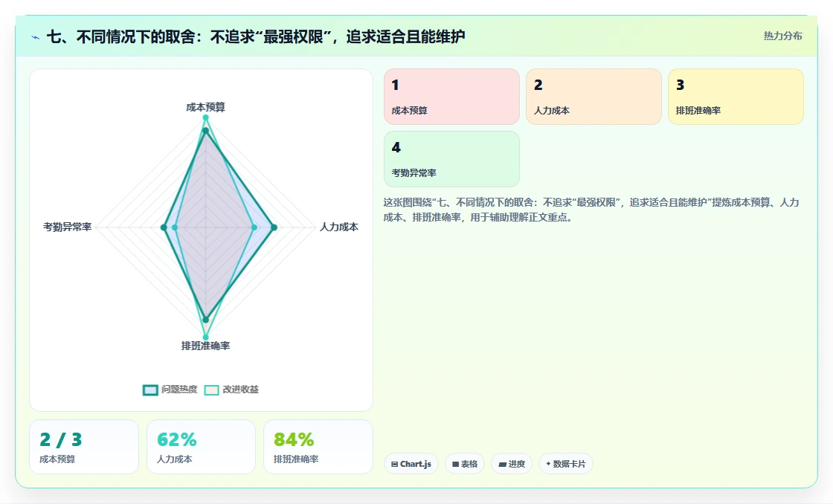Click the 62% 人力成本 stat card
Image resolution: width=833 pixels, height=504 pixels.
(201, 447)
